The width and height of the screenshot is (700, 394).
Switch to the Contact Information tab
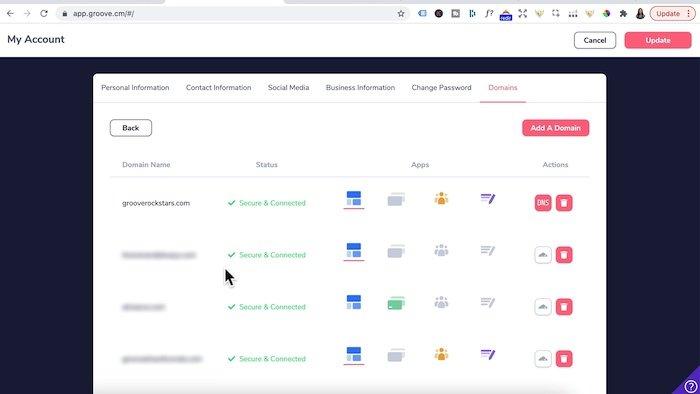click(x=218, y=87)
